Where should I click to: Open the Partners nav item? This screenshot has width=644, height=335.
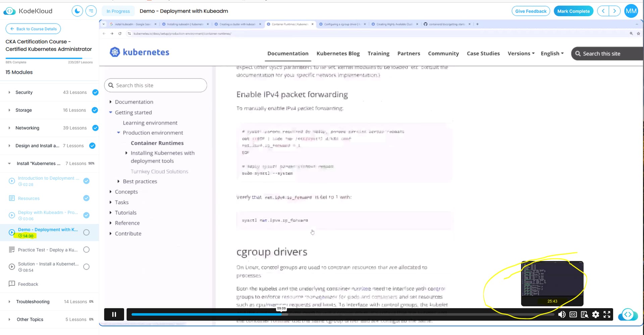[x=409, y=53]
